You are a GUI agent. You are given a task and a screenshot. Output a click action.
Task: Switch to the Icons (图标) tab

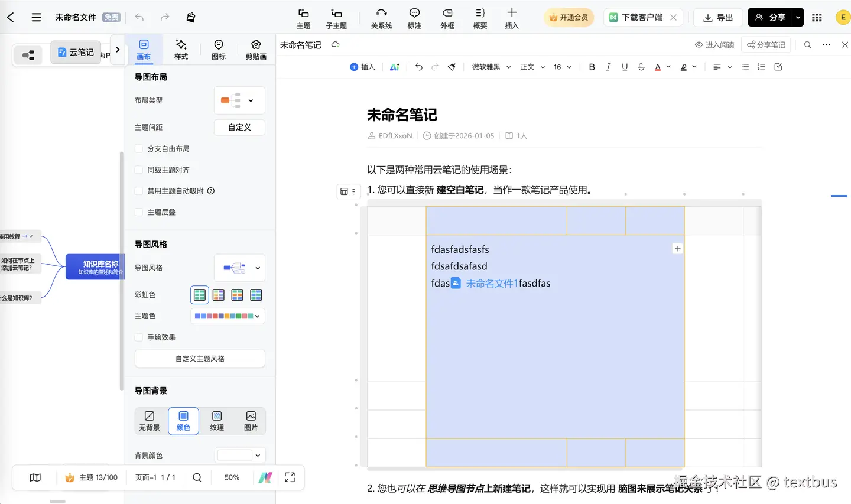coord(219,50)
